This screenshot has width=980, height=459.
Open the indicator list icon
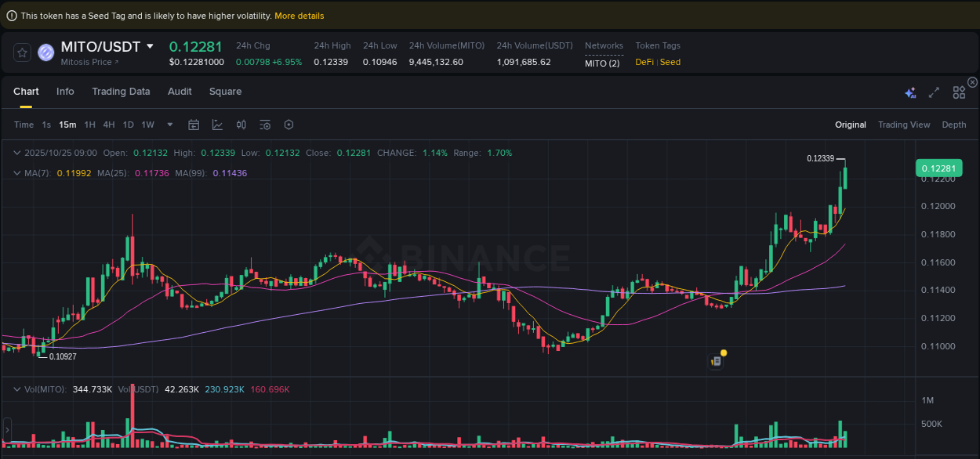264,125
